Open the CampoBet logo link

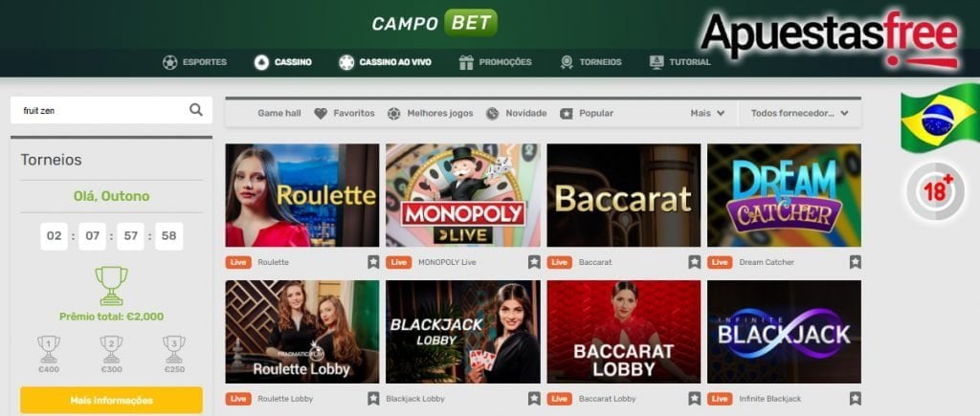click(434, 23)
